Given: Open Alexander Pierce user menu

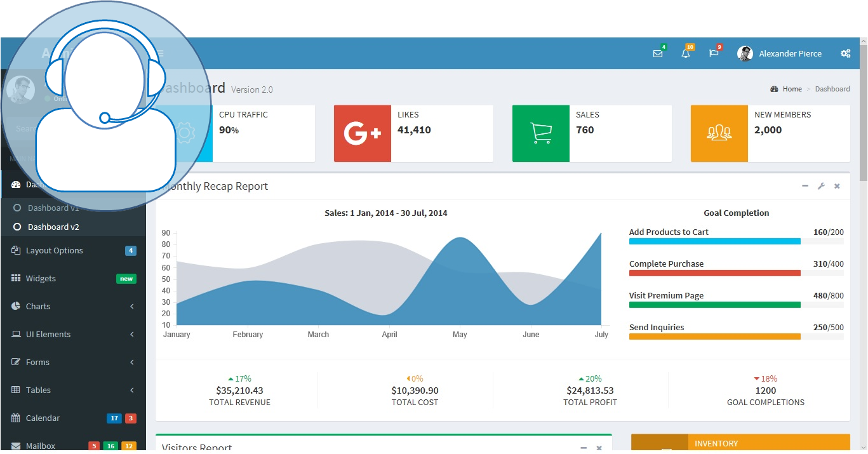Looking at the screenshot, I should tap(780, 53).
